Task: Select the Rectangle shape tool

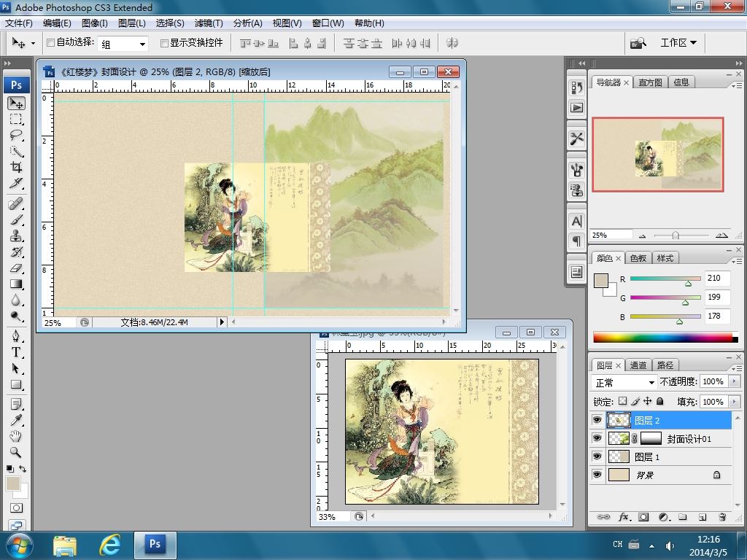Action: pos(16,385)
